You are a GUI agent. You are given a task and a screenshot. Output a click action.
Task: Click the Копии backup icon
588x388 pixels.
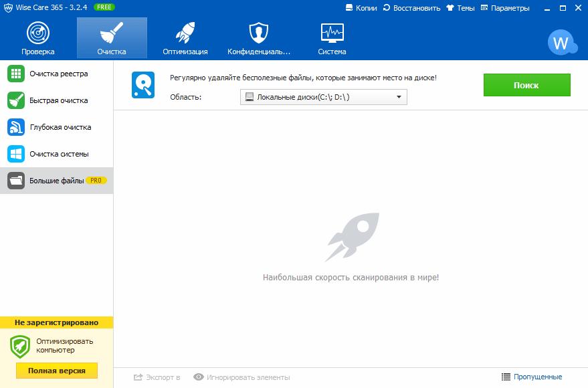pyautogui.click(x=349, y=8)
